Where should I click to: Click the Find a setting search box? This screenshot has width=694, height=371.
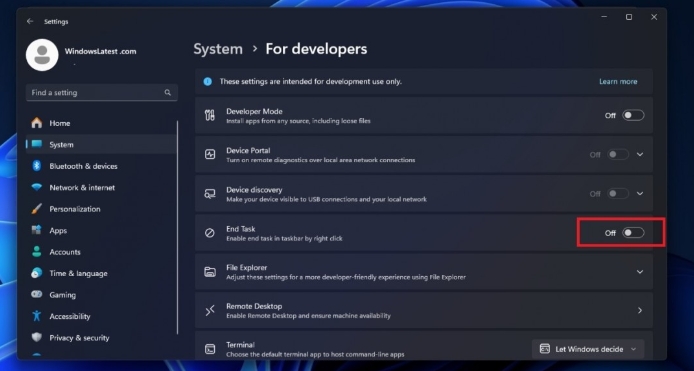coord(102,93)
